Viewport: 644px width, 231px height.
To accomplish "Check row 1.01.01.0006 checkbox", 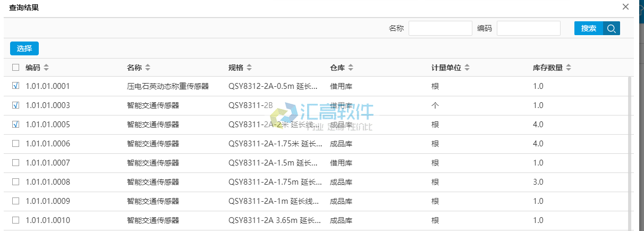I will (15, 144).
